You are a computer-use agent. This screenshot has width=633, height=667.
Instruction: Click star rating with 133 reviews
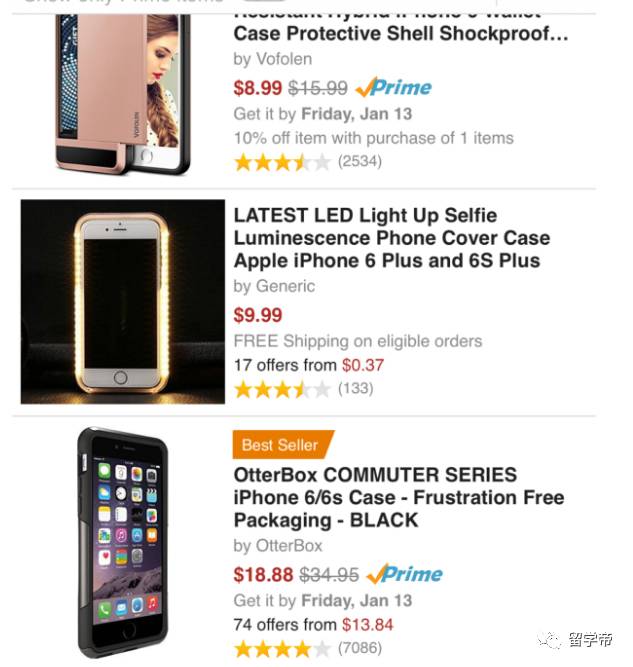click(282, 389)
